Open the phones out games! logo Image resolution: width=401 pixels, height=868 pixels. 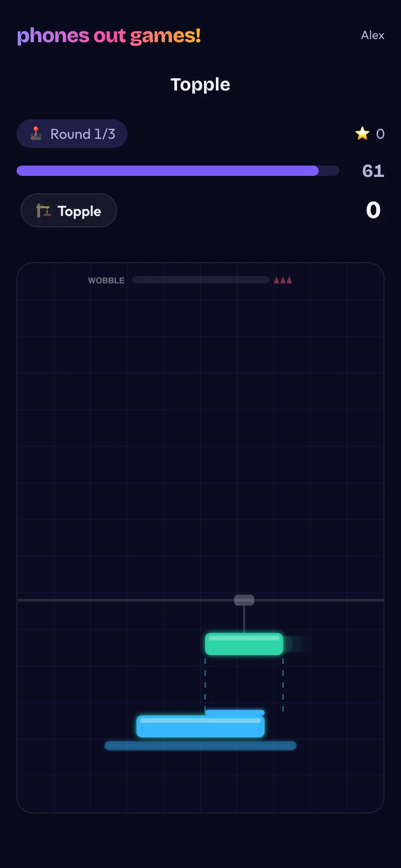(x=109, y=35)
